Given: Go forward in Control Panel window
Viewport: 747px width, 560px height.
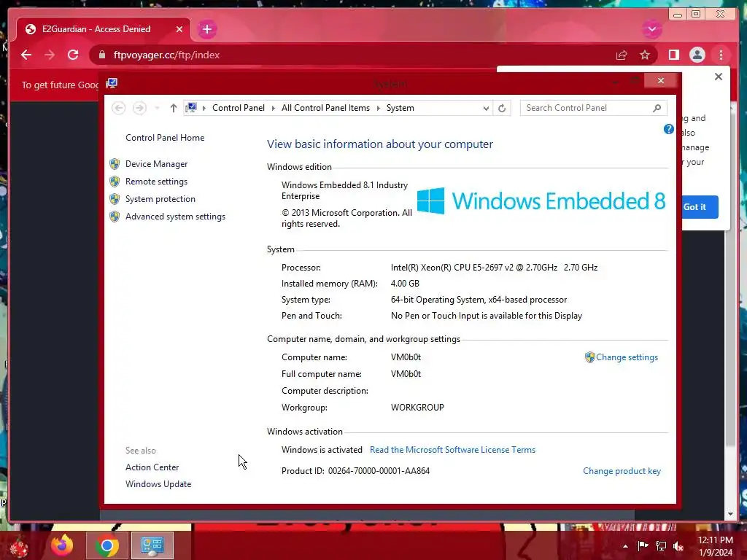Looking at the screenshot, I should pyautogui.click(x=139, y=108).
